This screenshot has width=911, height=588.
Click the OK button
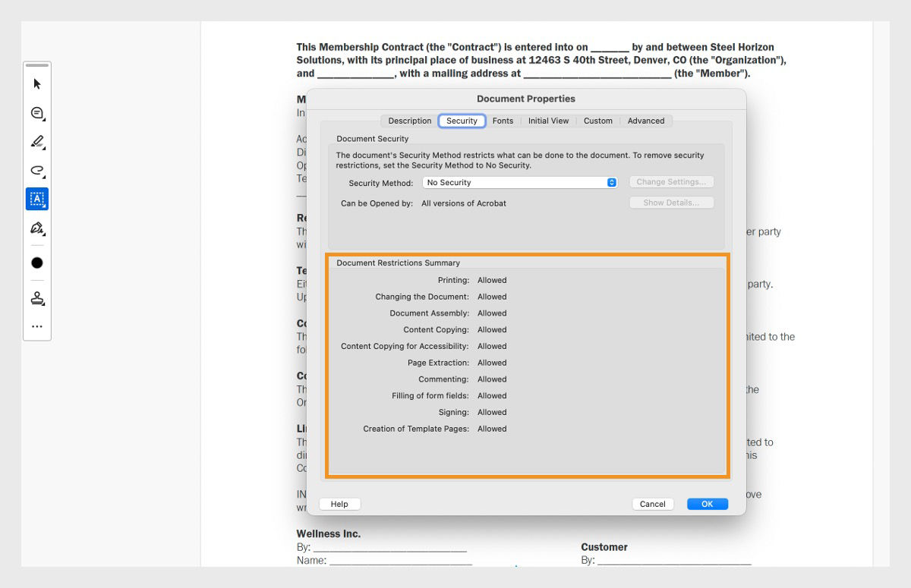click(706, 503)
